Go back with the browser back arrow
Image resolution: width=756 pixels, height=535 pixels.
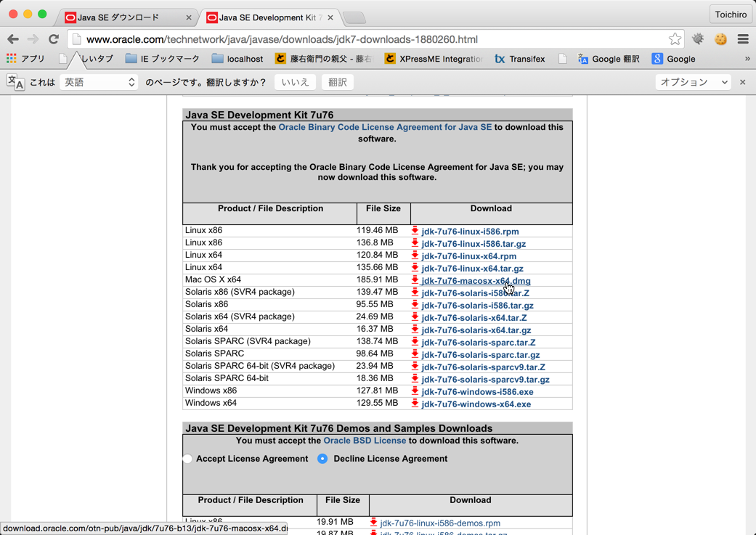click(13, 39)
